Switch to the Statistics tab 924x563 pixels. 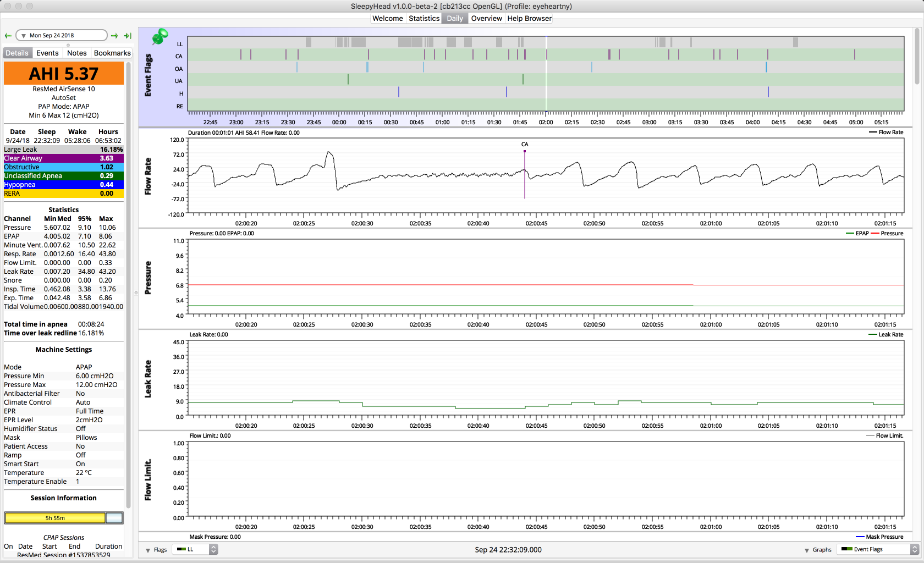(x=424, y=18)
